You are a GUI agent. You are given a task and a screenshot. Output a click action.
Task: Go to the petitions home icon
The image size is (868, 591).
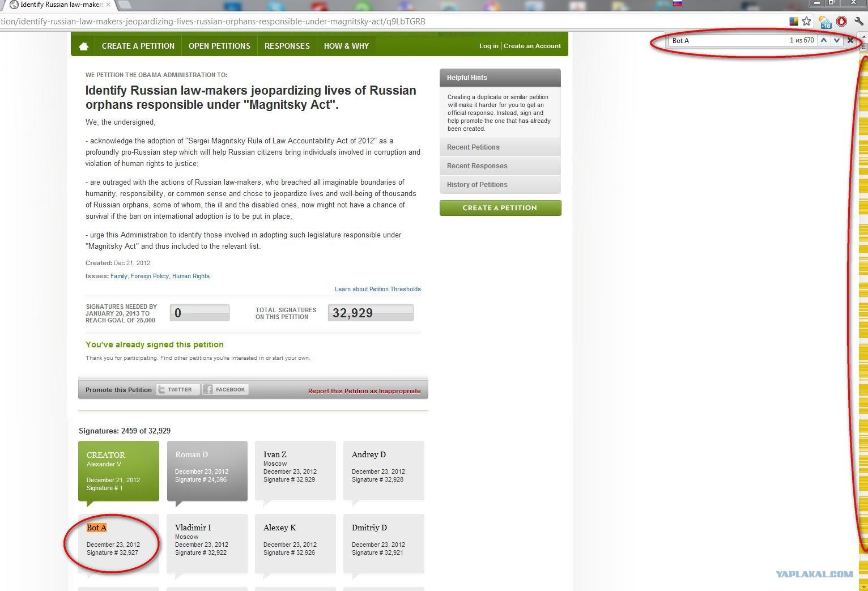(83, 46)
